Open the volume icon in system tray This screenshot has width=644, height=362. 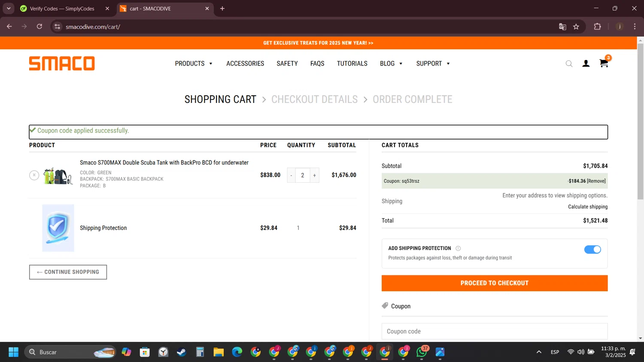click(580, 352)
